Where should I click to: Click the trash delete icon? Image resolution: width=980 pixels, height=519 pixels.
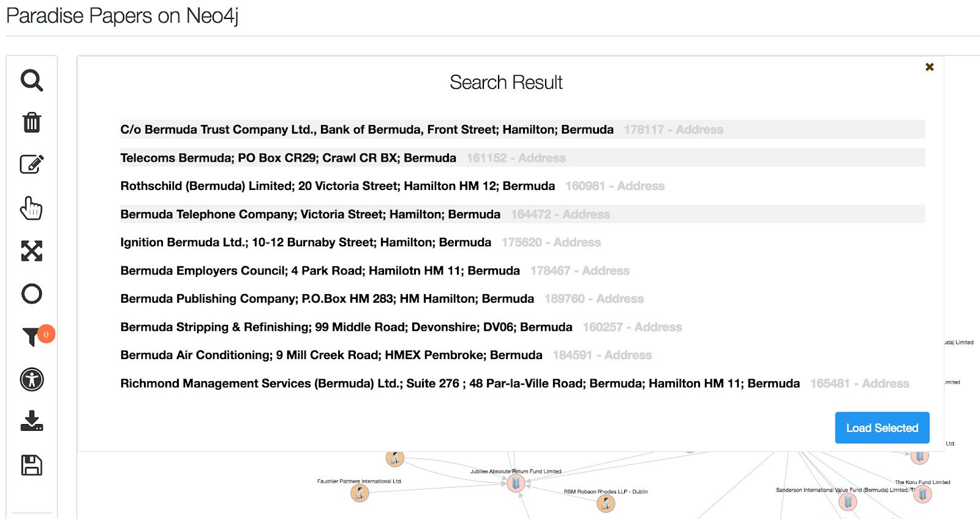[x=32, y=123]
